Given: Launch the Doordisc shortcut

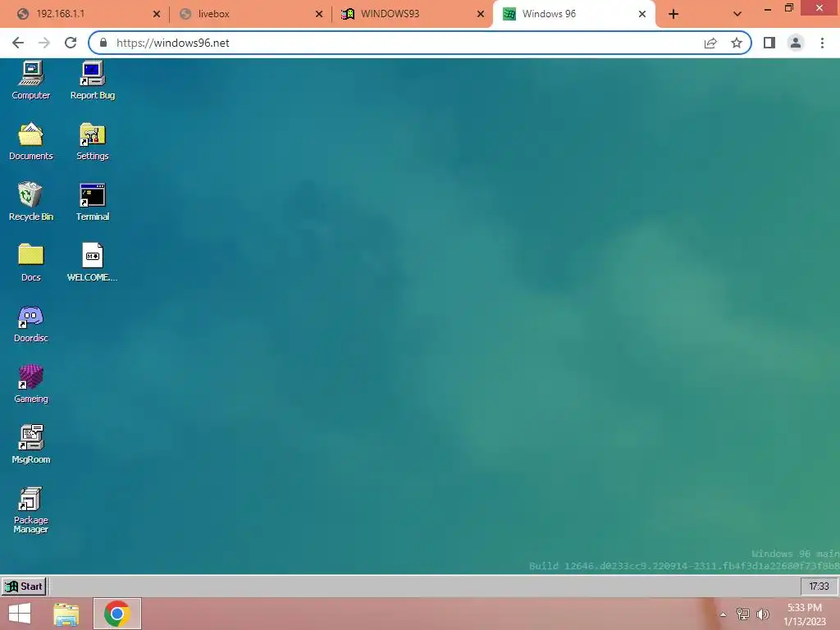Looking at the screenshot, I should tap(30, 323).
